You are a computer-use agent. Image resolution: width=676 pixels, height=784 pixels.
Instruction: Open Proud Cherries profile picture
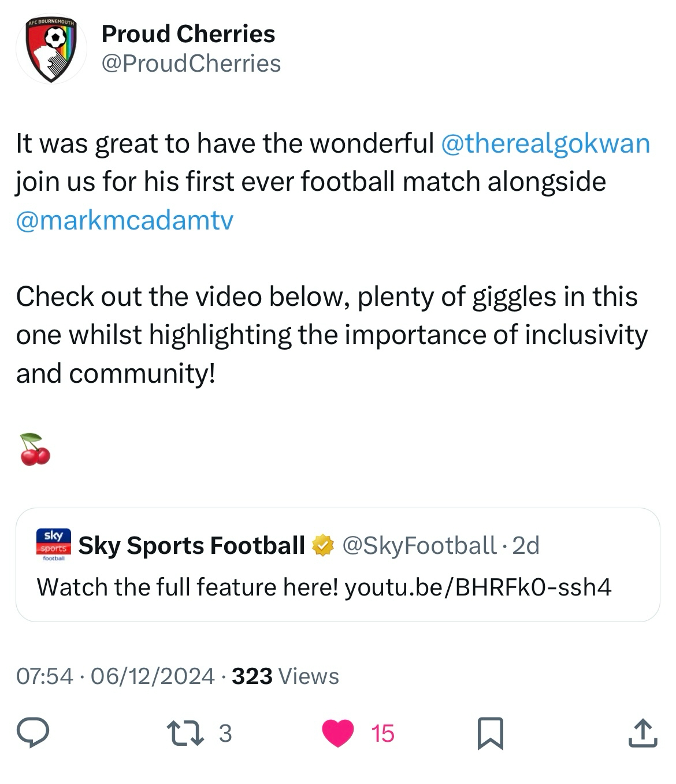click(52, 50)
